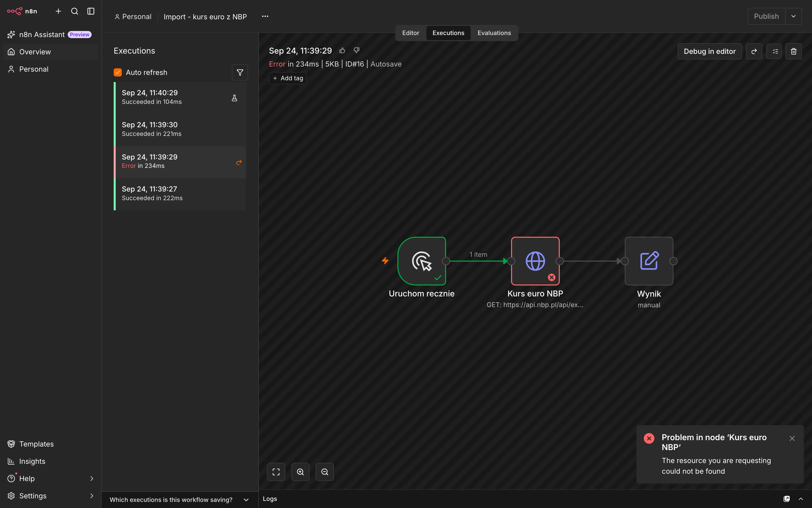The image size is (812, 508).
Task: Click Debug in editor button
Action: (x=710, y=51)
